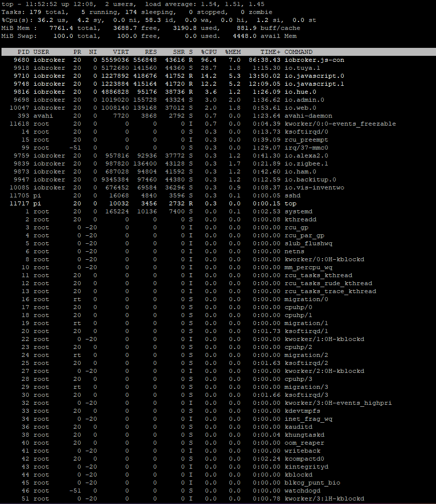Click the 4448.0 avail Mem value
The image size is (436, 504).
point(245,36)
